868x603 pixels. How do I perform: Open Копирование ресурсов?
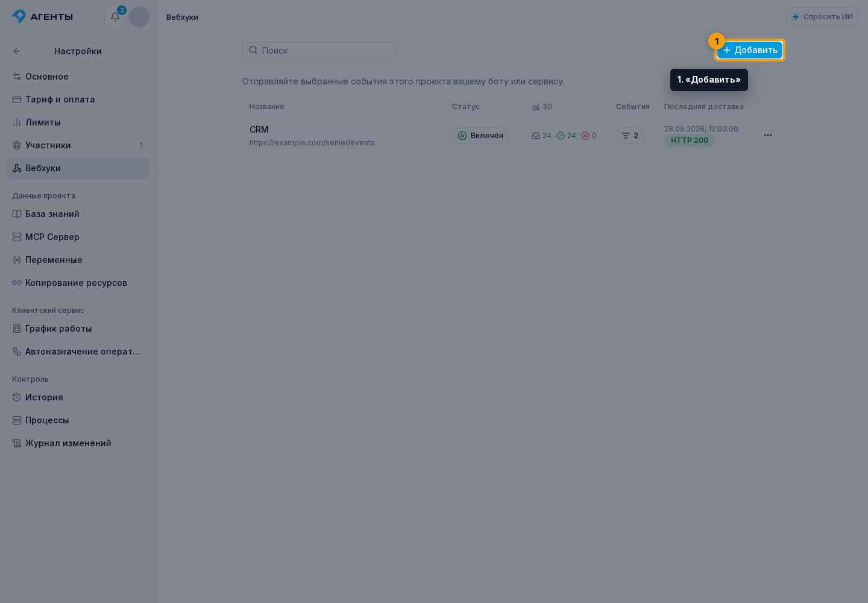tap(78, 283)
